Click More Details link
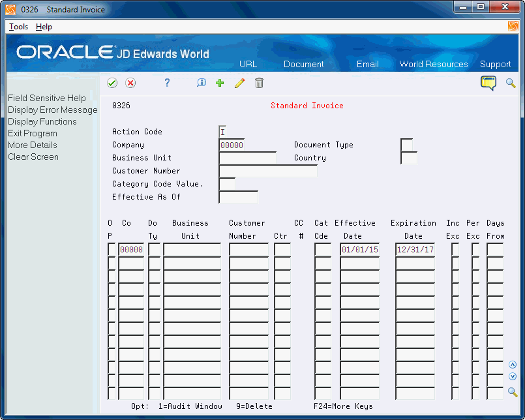The height and width of the screenshot is (420, 525). pyautogui.click(x=33, y=145)
